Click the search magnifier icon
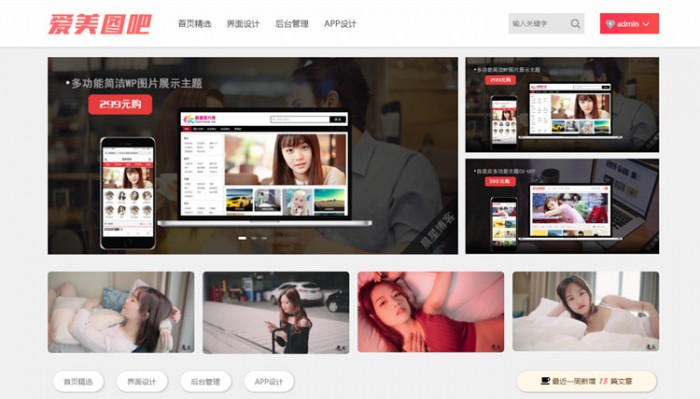Screen dimensions: 700x399 coord(575,24)
